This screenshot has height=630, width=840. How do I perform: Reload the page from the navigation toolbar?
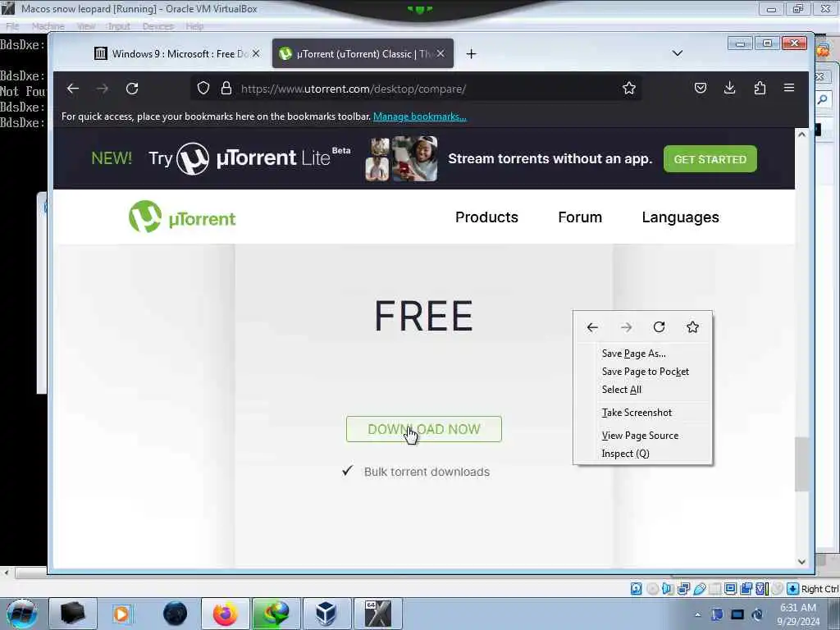pos(132,89)
